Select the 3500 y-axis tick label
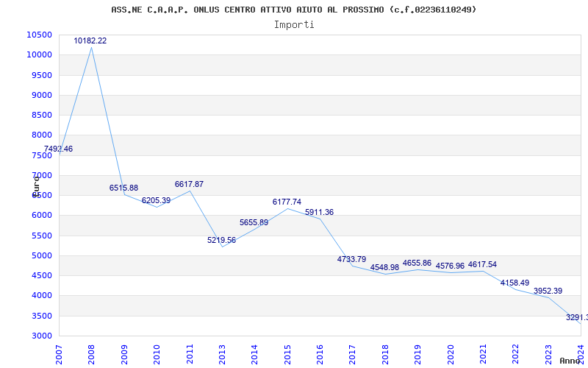The height and width of the screenshot is (368, 588). pos(42,316)
